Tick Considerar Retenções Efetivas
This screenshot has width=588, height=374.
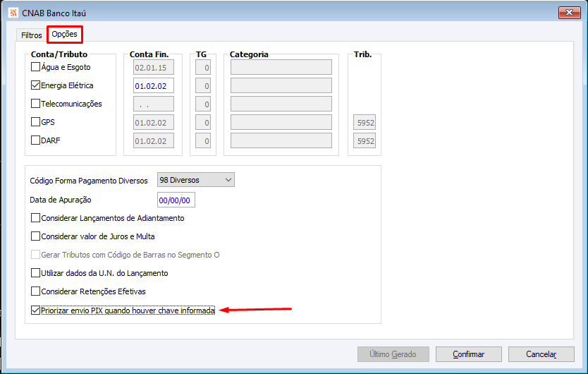coord(35,291)
